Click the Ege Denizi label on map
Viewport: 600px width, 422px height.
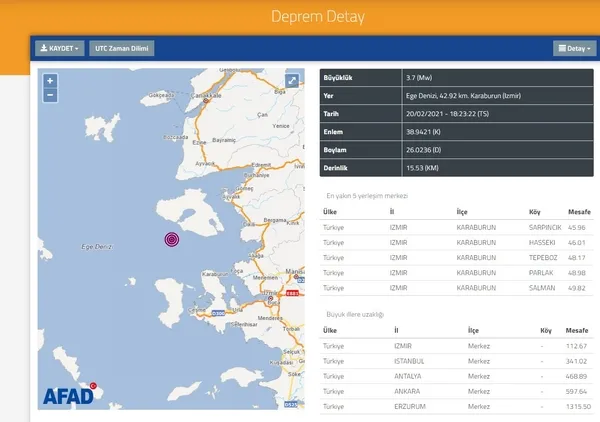click(x=97, y=245)
